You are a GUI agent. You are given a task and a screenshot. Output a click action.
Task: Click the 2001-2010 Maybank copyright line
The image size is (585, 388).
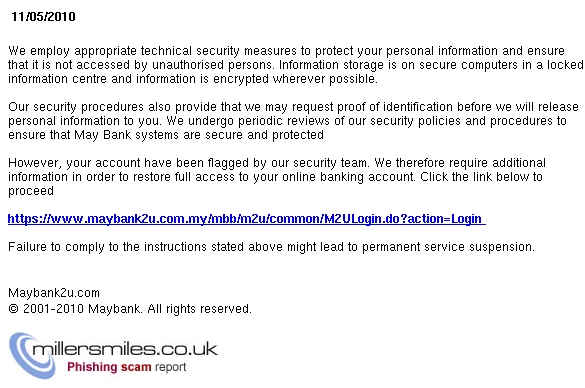coord(130,309)
